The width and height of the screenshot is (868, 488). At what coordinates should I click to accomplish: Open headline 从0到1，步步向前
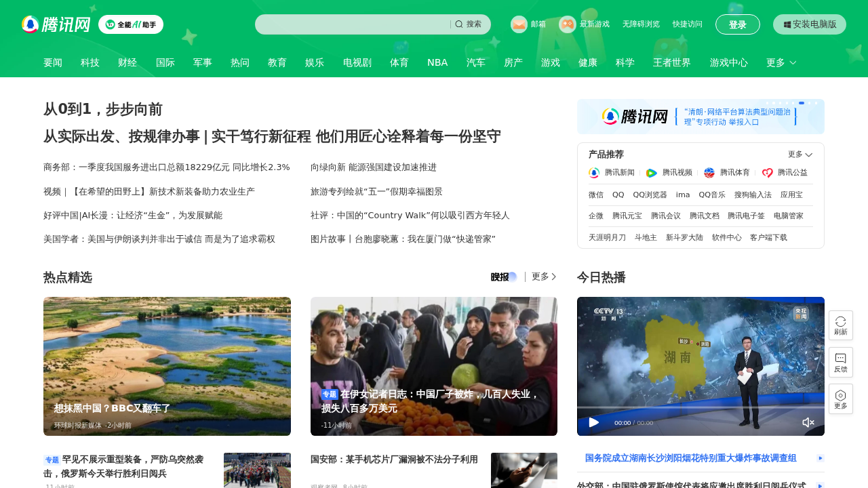coord(103,109)
